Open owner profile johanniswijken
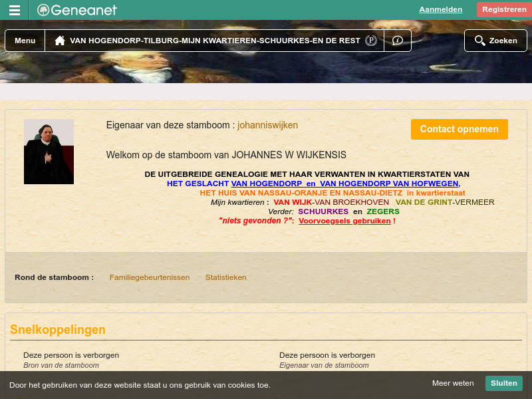The image size is (532, 399). pyautogui.click(x=267, y=125)
